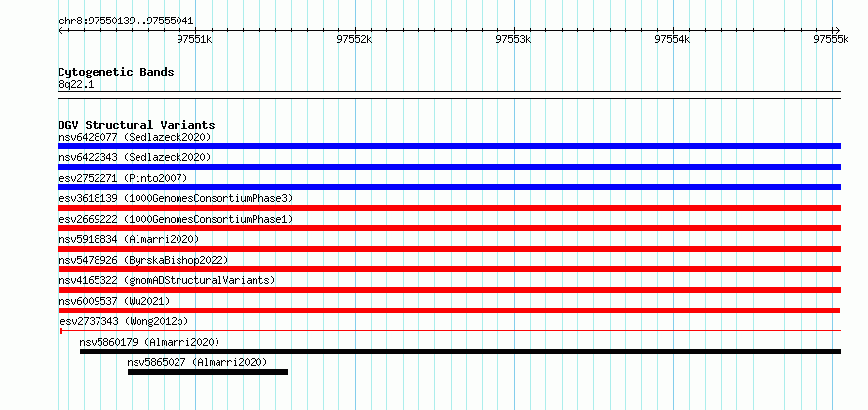Click the nsv6428077 (Sedlazeck2020) label
Viewport: 868px width, 410px height.
[135, 137]
